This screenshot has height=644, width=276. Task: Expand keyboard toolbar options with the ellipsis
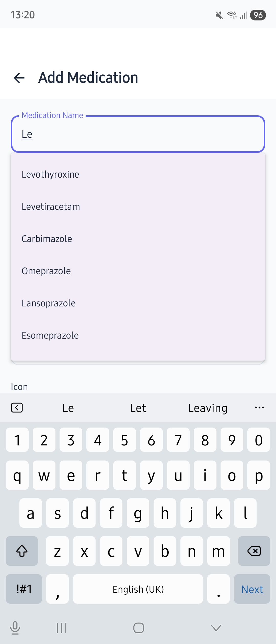click(x=259, y=408)
